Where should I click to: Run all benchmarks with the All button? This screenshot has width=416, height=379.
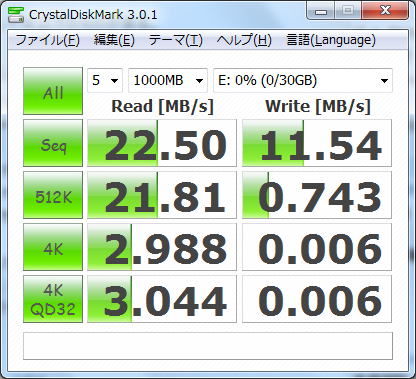tap(53, 91)
